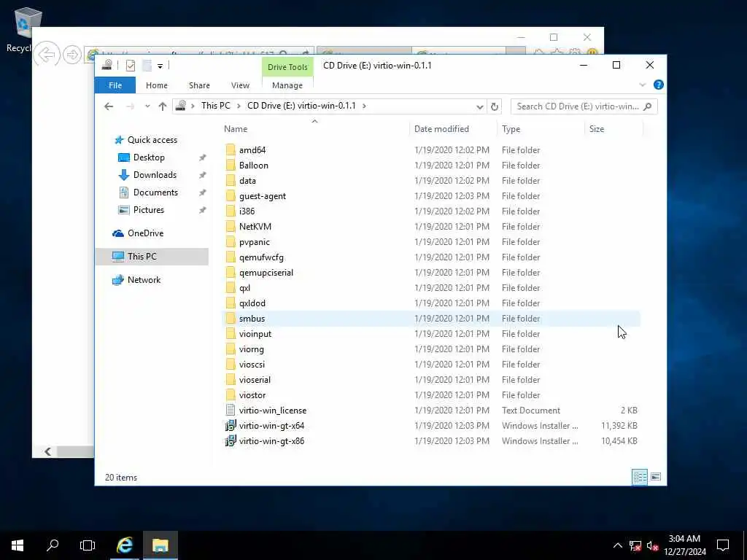Open the View ribbon tab

[240, 85]
